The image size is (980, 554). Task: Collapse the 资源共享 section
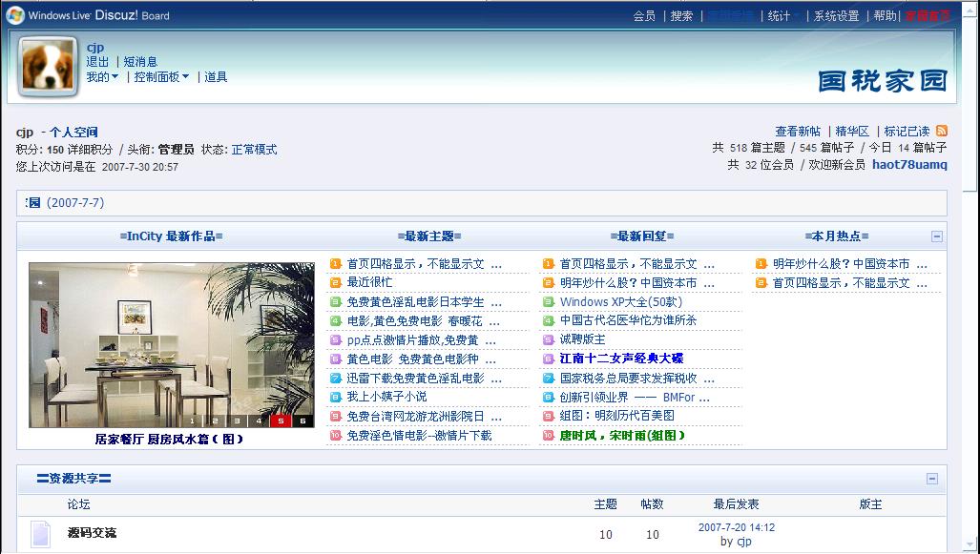[932, 479]
